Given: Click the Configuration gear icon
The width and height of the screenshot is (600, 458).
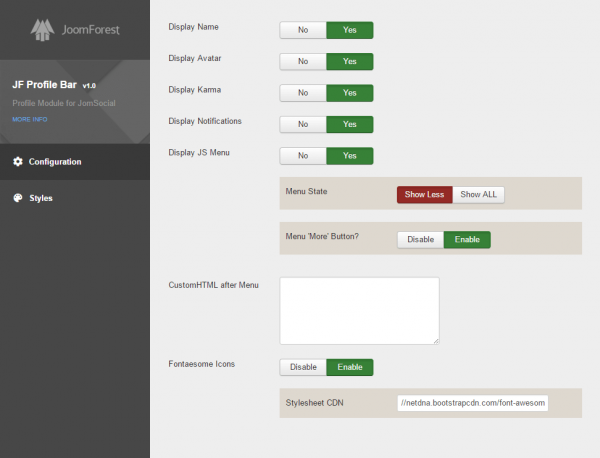Looking at the screenshot, I should (x=18, y=161).
